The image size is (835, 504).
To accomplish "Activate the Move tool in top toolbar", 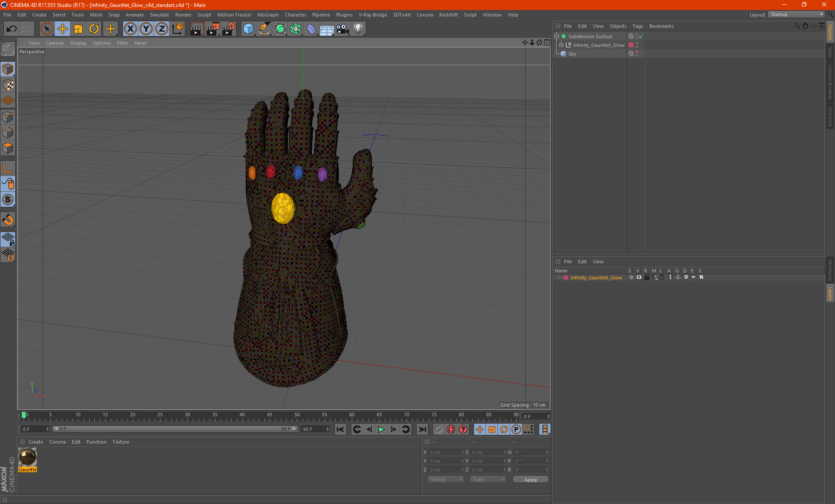I will 63,29.
